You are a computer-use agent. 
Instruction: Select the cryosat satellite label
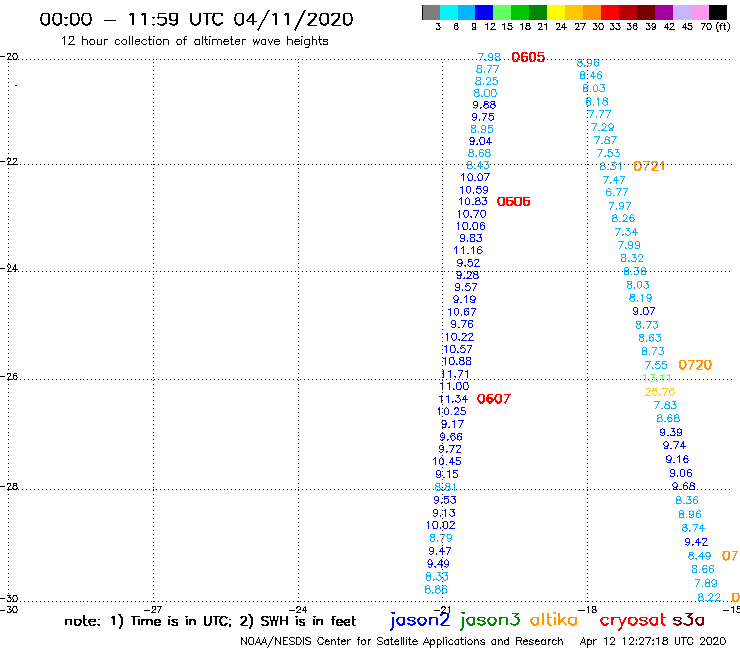632,621
